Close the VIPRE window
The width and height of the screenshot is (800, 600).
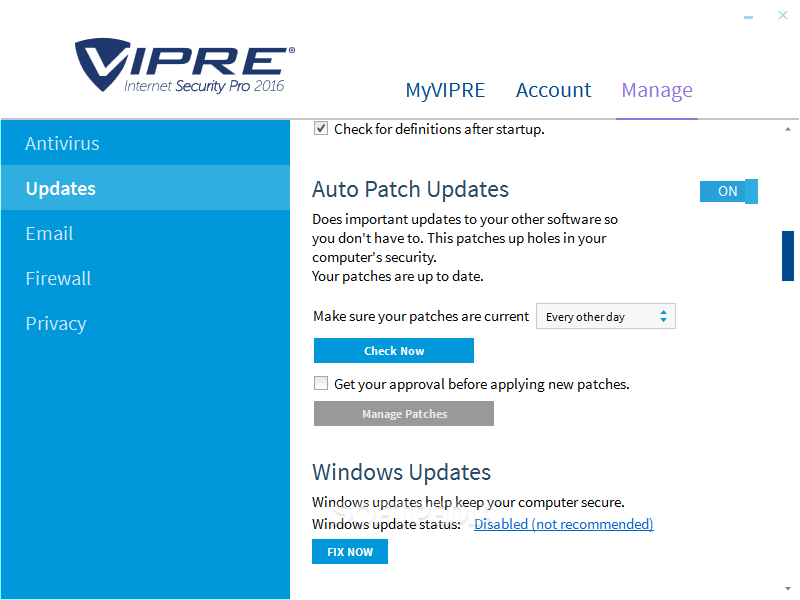[x=783, y=15]
